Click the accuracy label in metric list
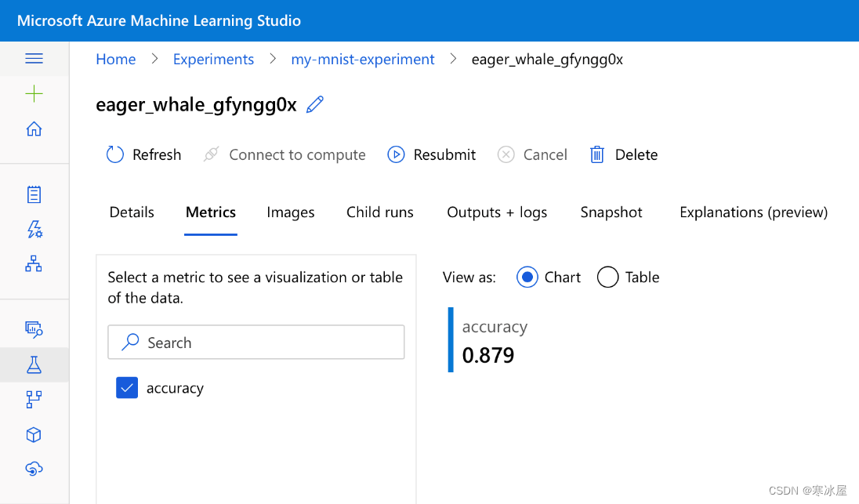 point(175,388)
